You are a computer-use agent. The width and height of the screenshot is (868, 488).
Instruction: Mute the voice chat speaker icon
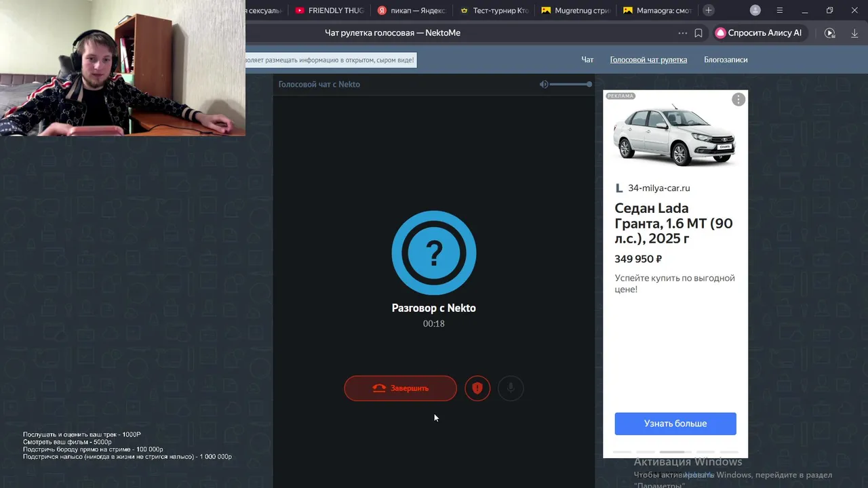pyautogui.click(x=543, y=84)
